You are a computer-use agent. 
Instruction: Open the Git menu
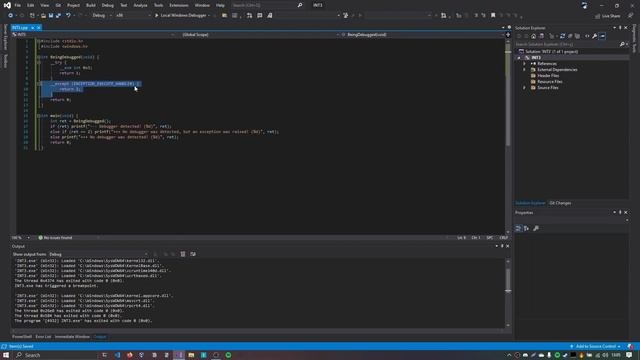[x=58, y=5]
